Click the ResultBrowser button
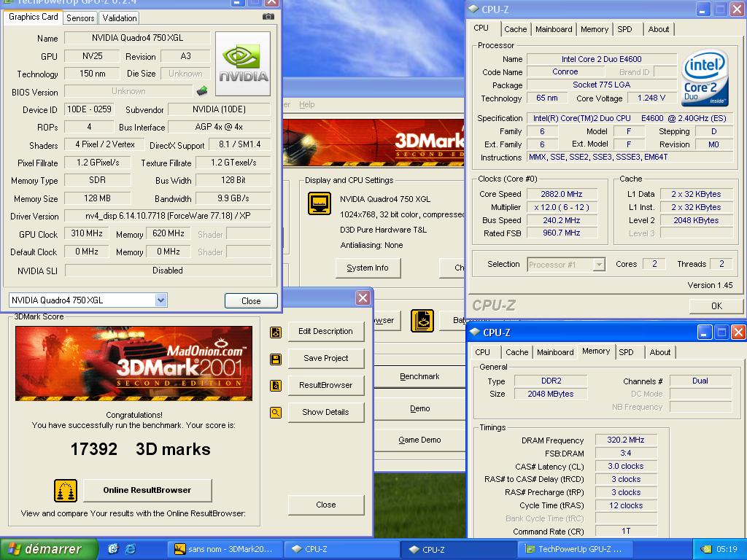 click(326, 385)
